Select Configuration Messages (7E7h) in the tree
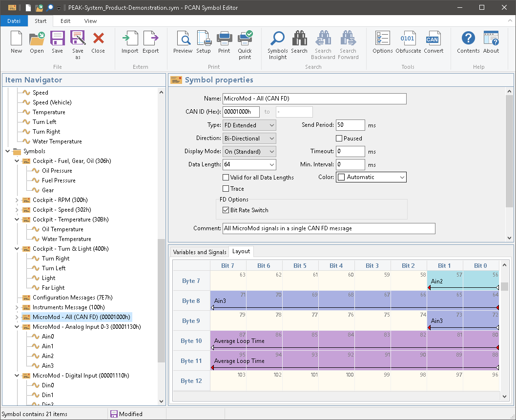This screenshot has width=516, height=420. tap(72, 298)
